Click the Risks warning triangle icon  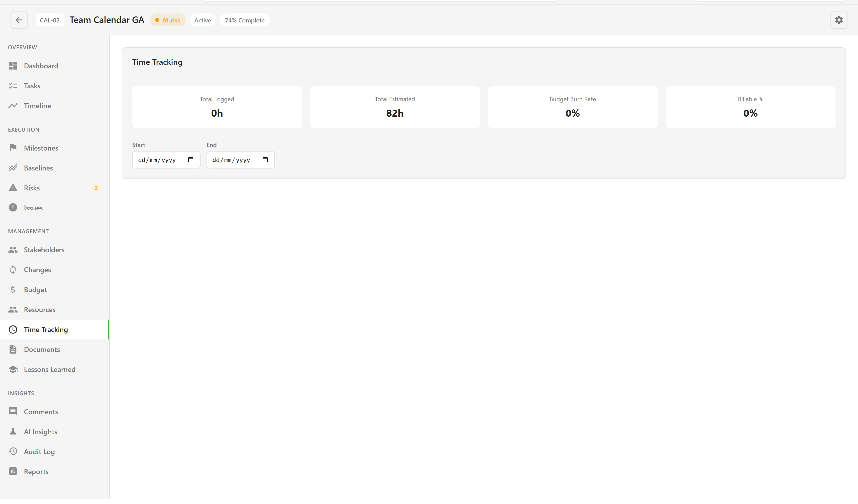(13, 188)
